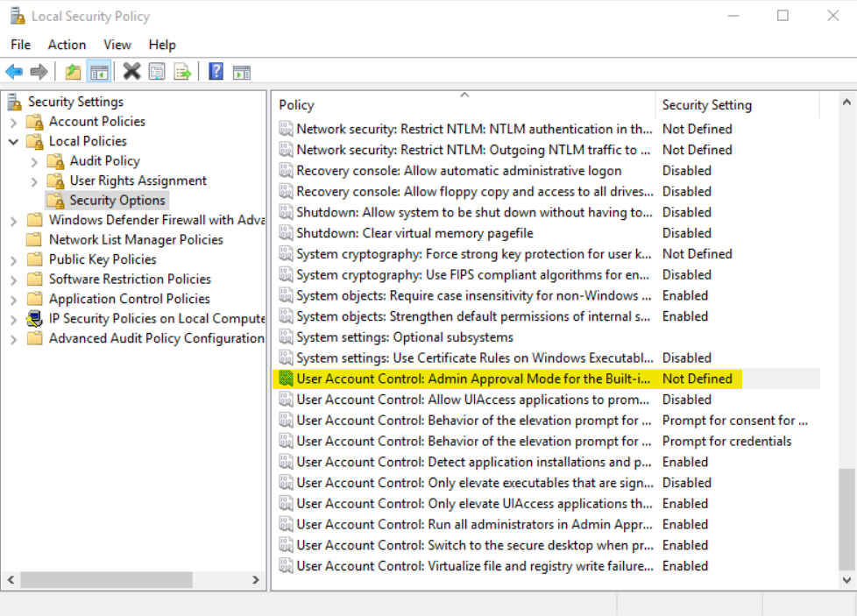This screenshot has height=616, width=857.
Task: Open the Help menu
Action: tap(162, 45)
